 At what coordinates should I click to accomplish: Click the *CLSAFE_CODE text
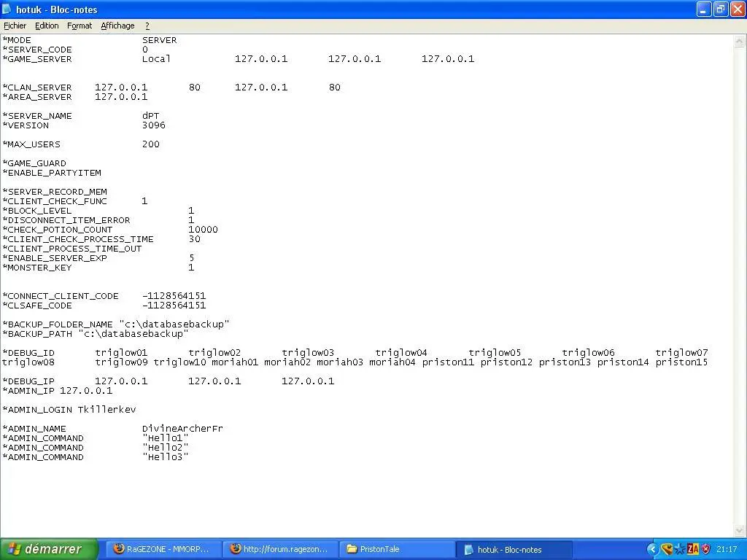37,306
